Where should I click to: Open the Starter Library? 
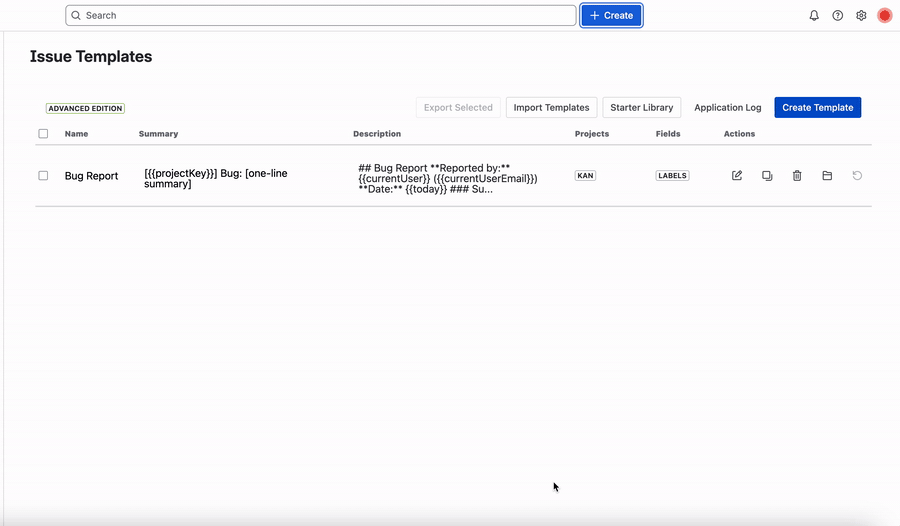pyautogui.click(x=642, y=107)
